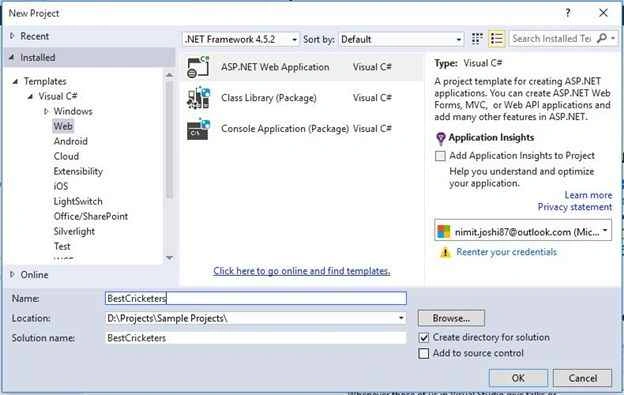Click the go online and find templates link
The height and width of the screenshot is (395, 624).
tap(302, 271)
